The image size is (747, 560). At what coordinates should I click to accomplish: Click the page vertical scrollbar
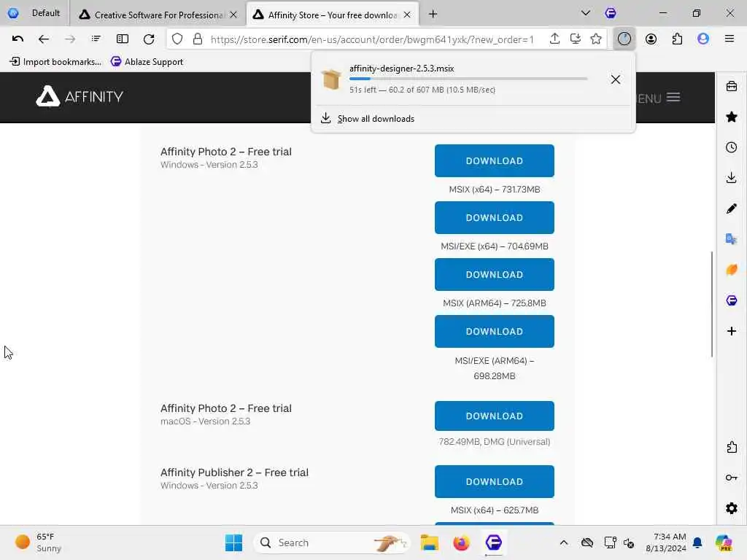pyautogui.click(x=712, y=304)
